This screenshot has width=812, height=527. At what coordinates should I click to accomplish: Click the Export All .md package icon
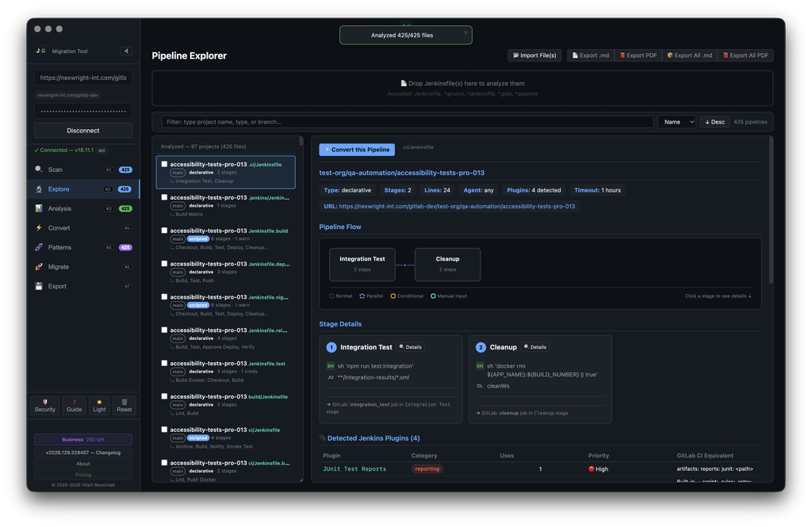669,55
